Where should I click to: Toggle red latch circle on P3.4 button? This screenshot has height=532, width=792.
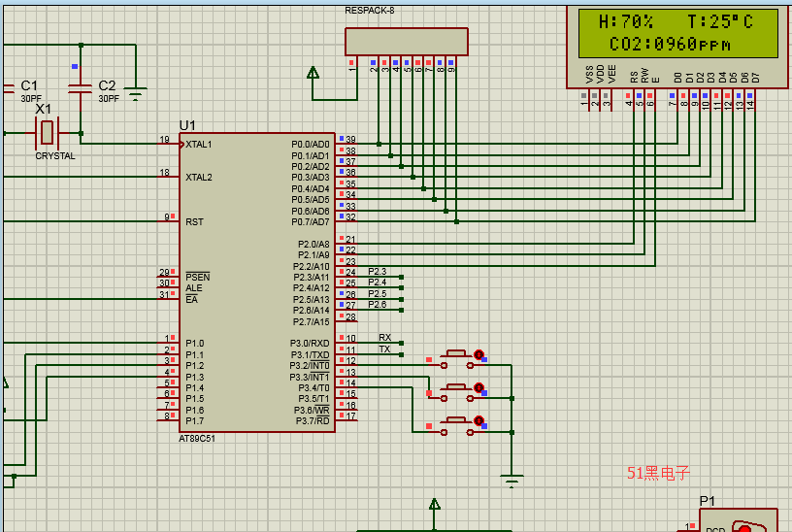coord(478,420)
